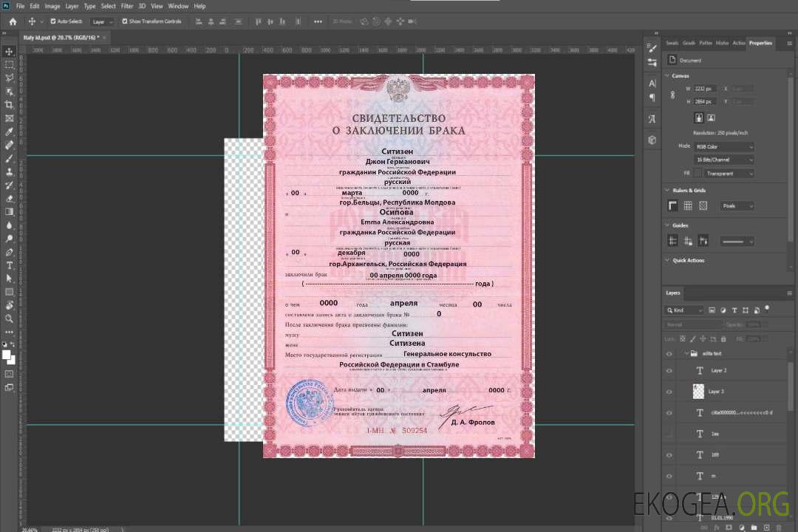The height and width of the screenshot is (532, 798).
Task: Collapse the edita text group arrow
Action: click(686, 353)
